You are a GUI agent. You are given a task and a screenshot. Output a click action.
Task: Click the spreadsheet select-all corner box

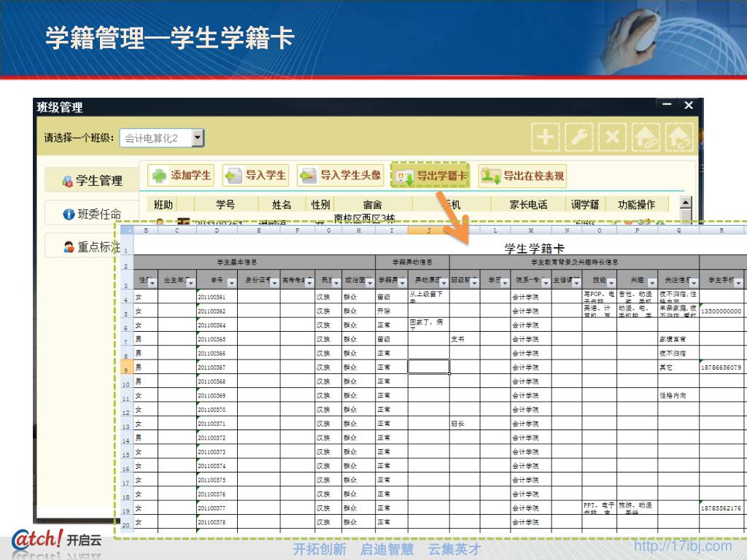[127, 230]
